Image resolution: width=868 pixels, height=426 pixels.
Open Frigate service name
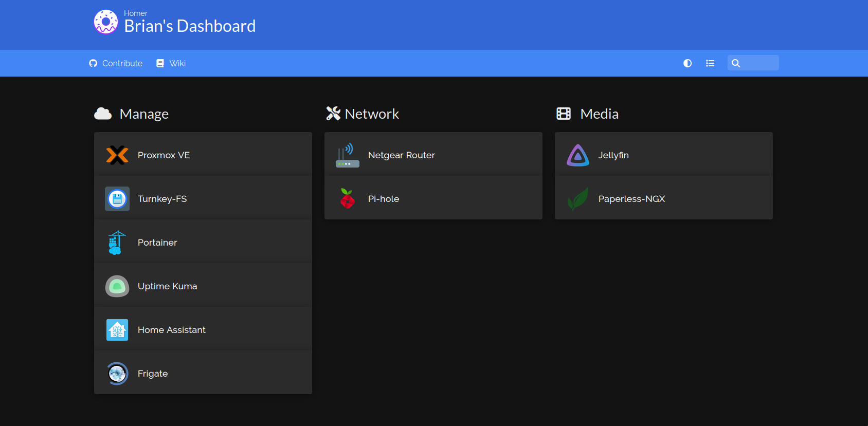click(x=153, y=374)
